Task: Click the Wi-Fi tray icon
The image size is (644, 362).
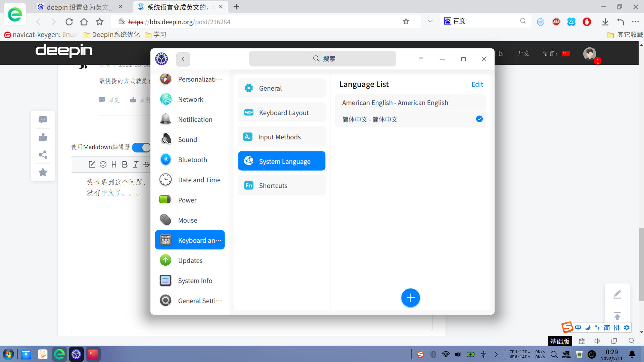Action: pos(446,354)
